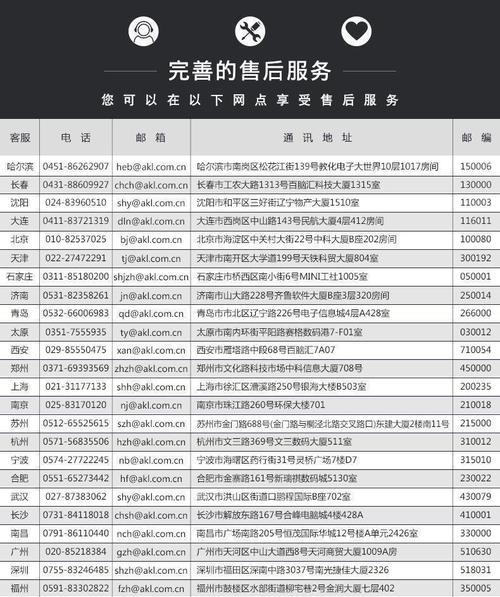Screen dimensions: 500x597
Task: Select the 西安 city cell
Action: point(20,350)
